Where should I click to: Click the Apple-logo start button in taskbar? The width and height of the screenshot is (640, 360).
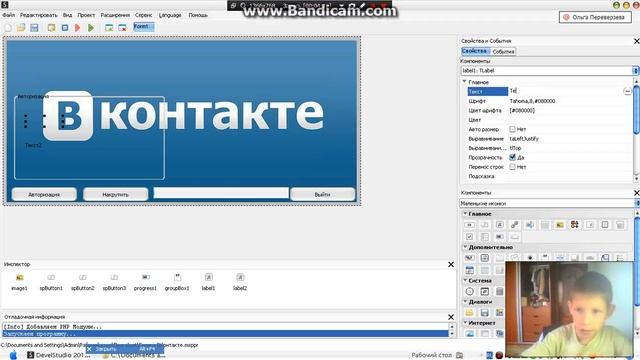tap(13, 355)
